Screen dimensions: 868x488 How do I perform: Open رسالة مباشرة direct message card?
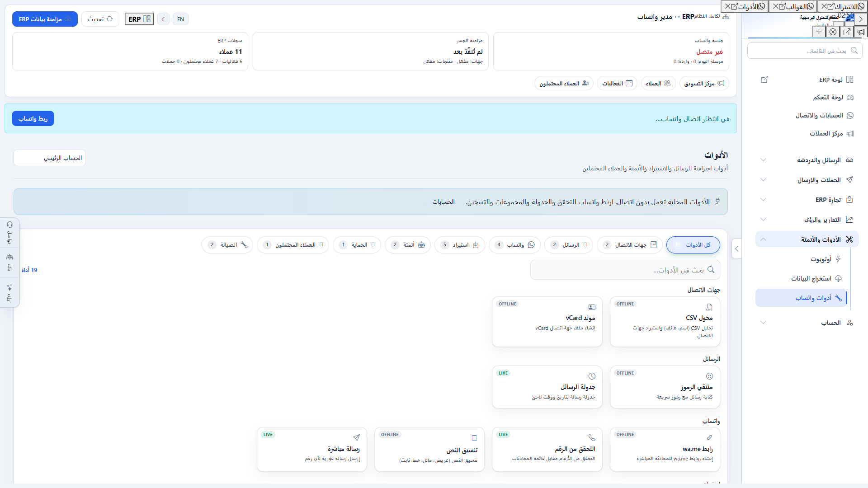point(312,449)
